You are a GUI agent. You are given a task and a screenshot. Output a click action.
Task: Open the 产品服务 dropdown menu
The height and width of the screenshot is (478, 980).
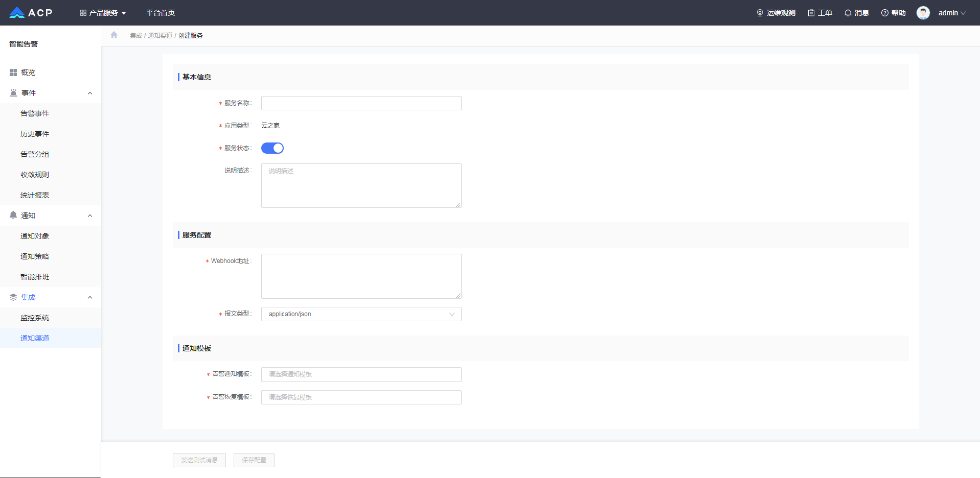click(103, 13)
